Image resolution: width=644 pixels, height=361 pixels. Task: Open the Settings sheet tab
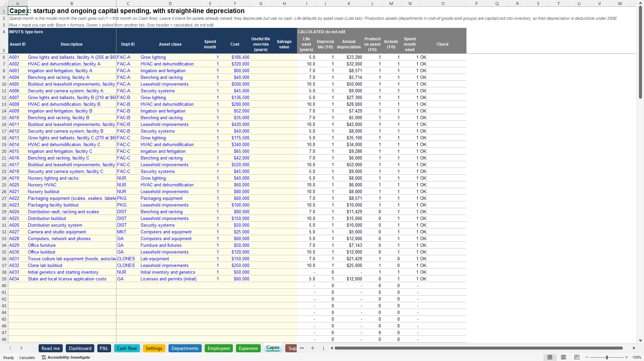[x=154, y=348]
